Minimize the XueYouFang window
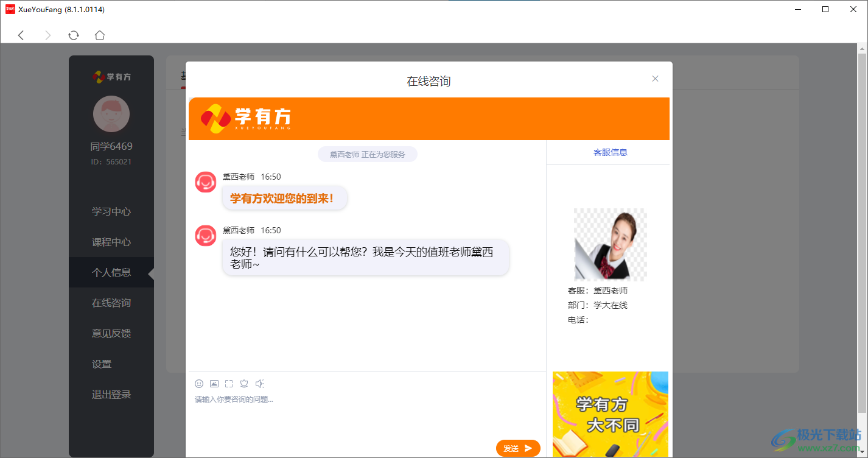868x458 pixels. click(797, 9)
